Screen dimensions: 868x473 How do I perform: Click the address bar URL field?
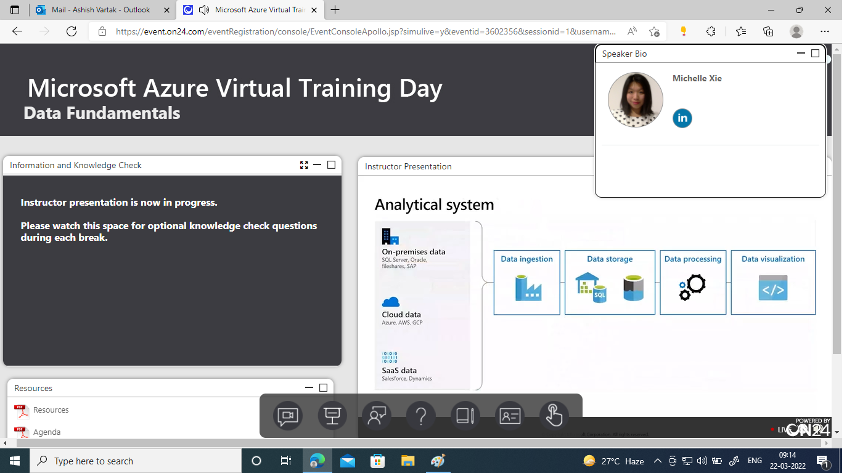pos(366,31)
